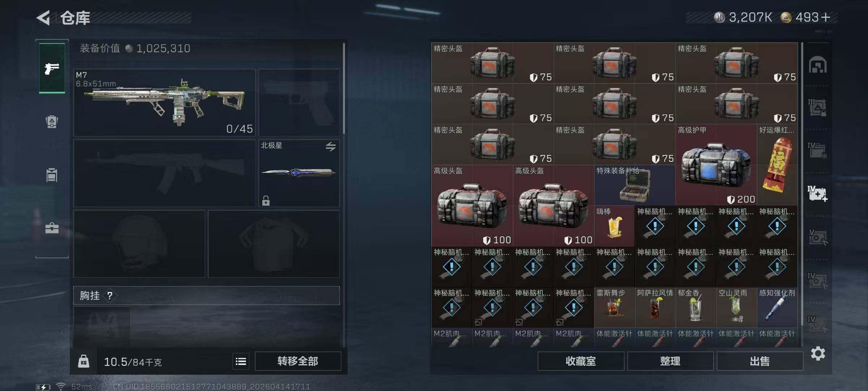Click the back arrow beside 仓库
The image size is (868, 391).
point(44,17)
